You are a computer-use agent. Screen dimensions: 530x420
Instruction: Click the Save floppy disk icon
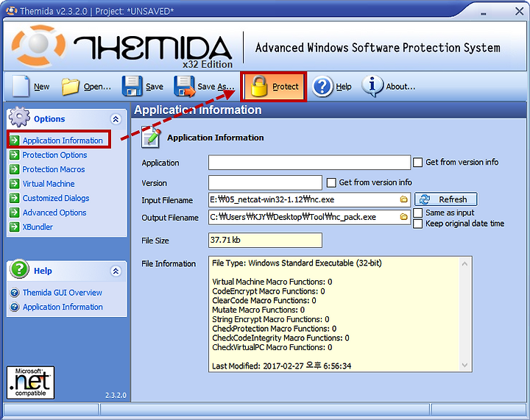click(132, 87)
